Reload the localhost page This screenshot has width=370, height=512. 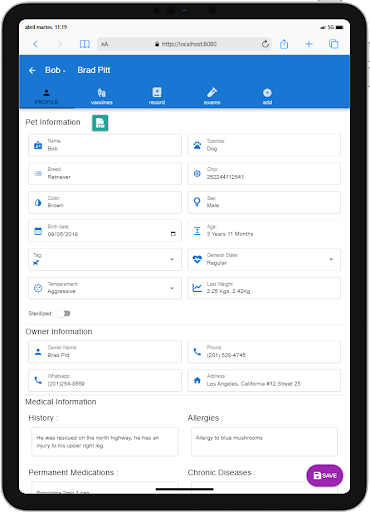(265, 44)
